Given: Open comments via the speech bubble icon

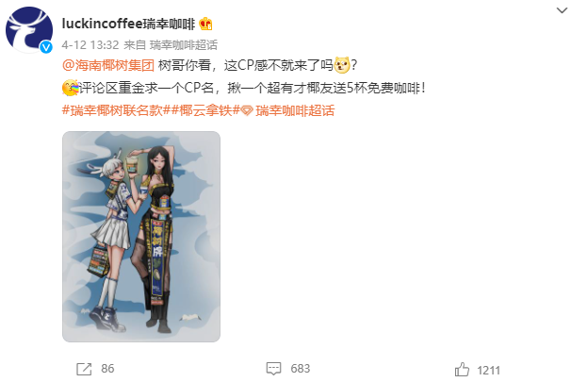Looking at the screenshot, I should tap(273, 369).
